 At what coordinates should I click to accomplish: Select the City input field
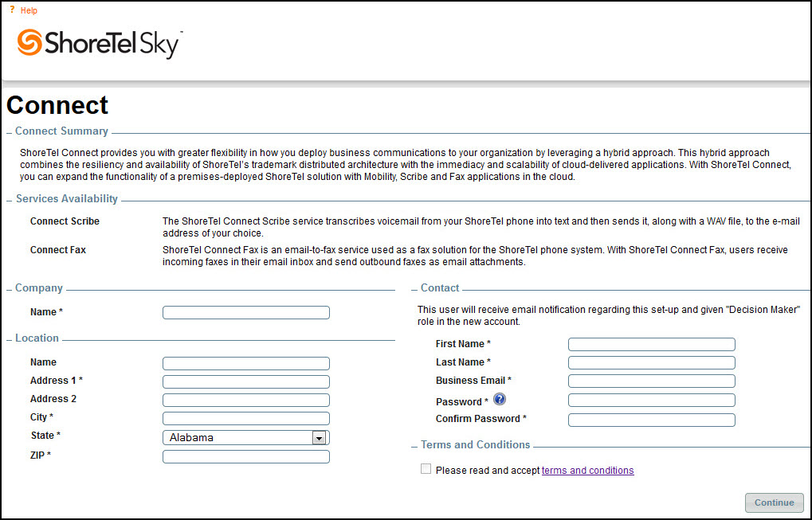click(246, 419)
